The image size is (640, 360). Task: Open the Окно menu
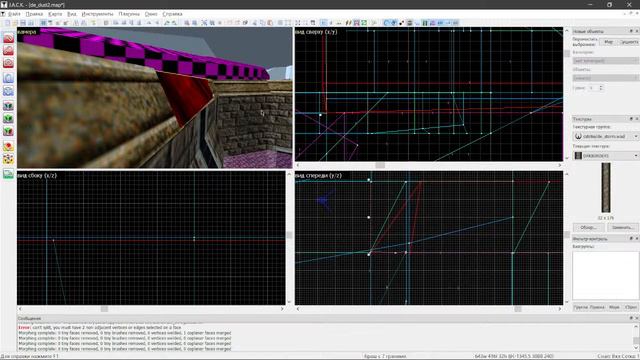pos(151,14)
